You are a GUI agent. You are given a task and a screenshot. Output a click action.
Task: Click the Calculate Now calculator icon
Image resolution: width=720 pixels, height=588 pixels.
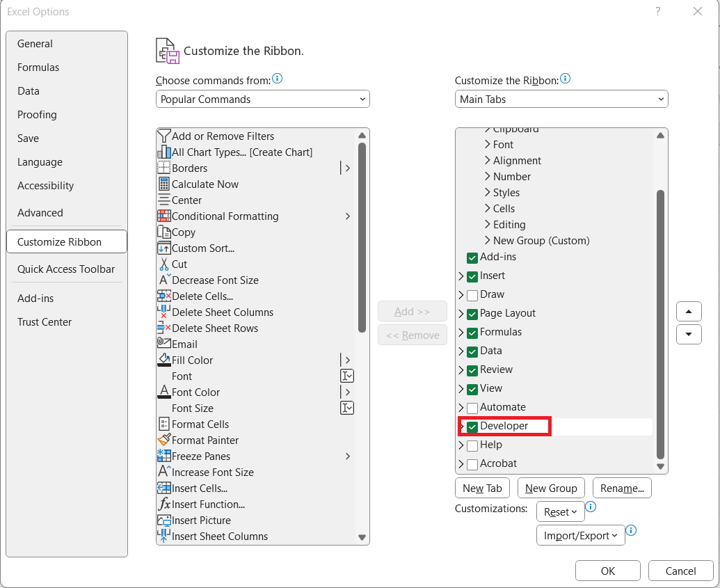click(x=164, y=184)
